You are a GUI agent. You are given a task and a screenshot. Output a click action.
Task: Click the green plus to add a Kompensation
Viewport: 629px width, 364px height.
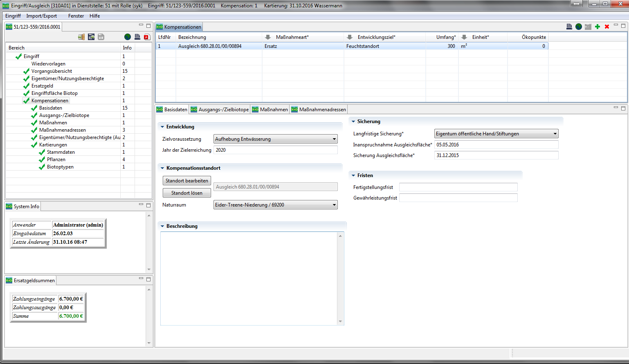point(598,27)
